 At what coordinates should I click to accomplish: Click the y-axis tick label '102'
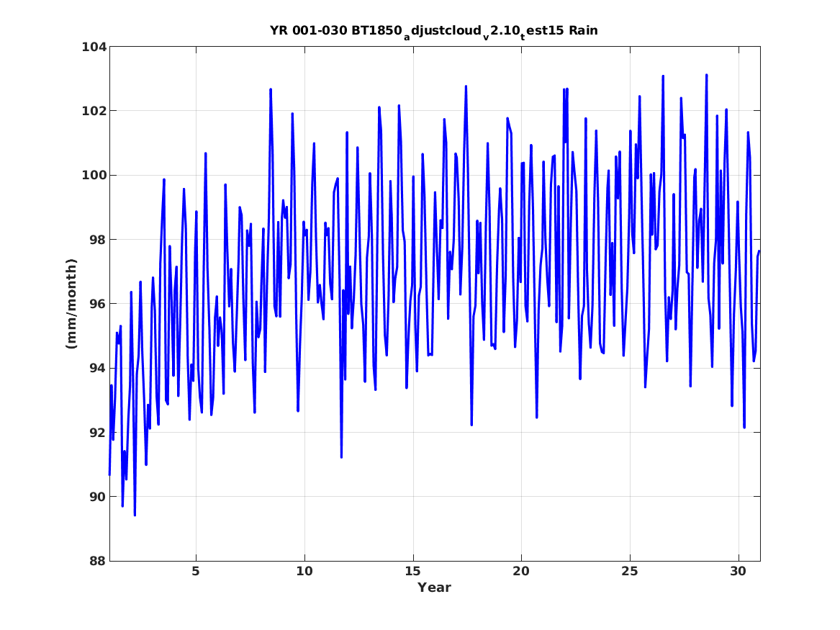pos(94,112)
